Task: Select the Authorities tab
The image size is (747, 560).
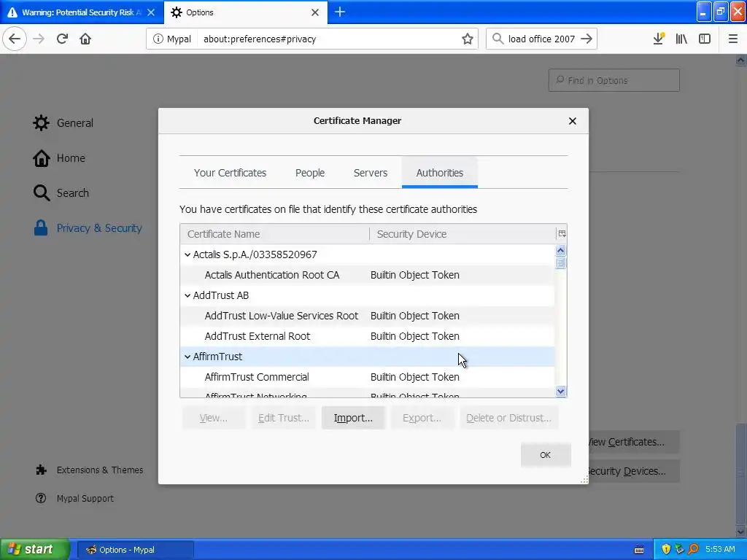Action: (440, 173)
